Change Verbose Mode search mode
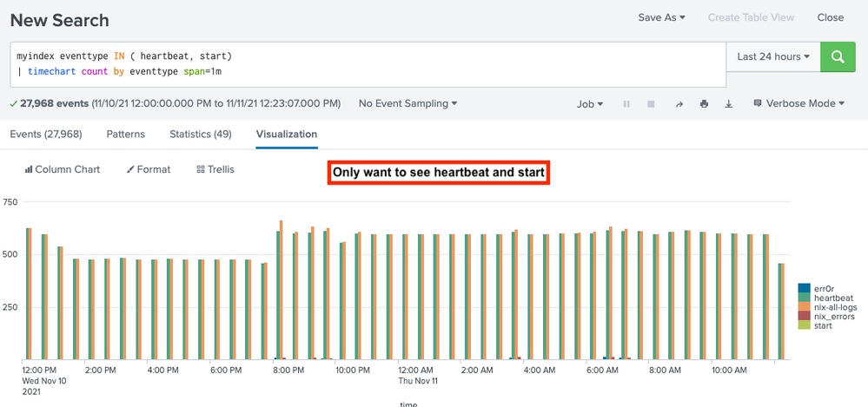The image size is (868, 407). [799, 103]
